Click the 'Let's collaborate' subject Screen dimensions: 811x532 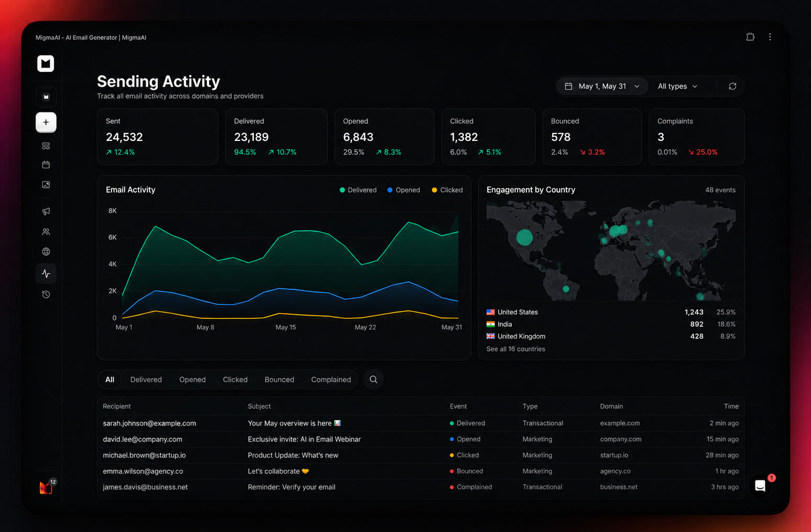(x=278, y=471)
